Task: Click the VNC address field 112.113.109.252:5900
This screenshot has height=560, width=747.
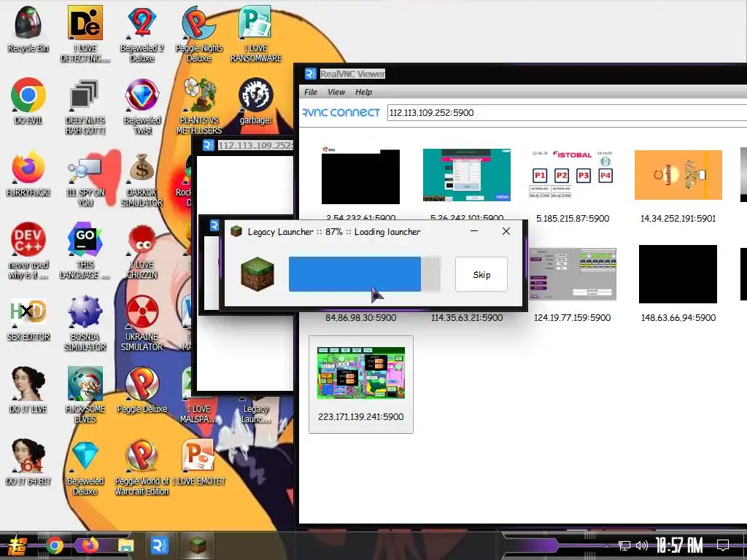Action: [x=567, y=113]
